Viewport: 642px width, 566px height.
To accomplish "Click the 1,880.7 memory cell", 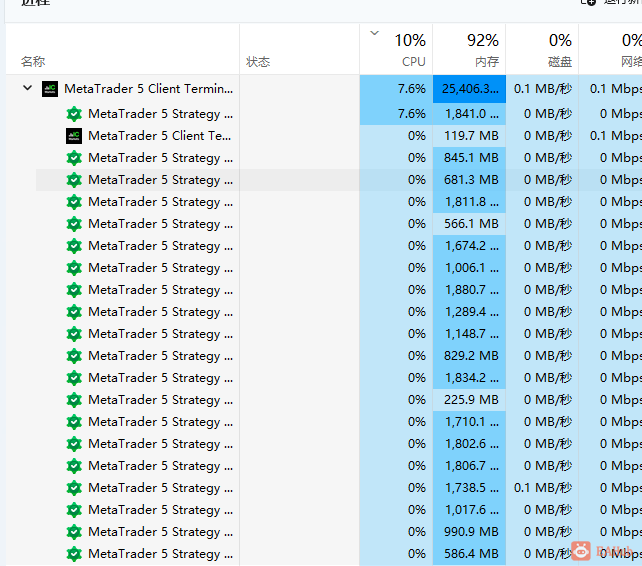I will [x=469, y=290].
